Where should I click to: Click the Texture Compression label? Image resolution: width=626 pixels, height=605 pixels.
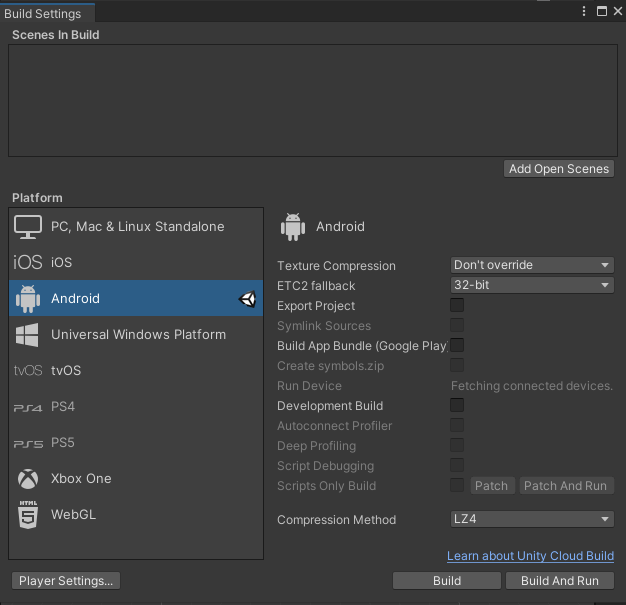point(336,266)
